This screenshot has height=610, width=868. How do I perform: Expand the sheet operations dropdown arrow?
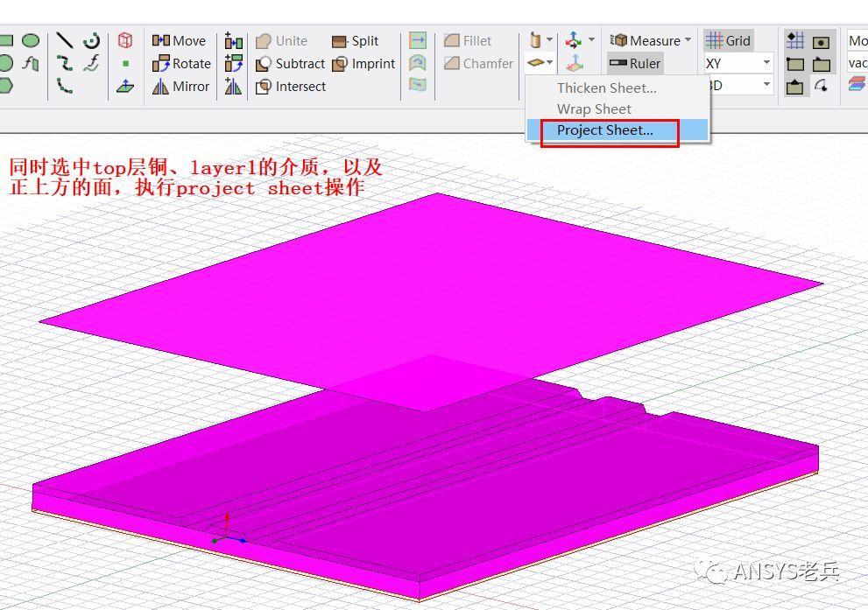(x=548, y=61)
